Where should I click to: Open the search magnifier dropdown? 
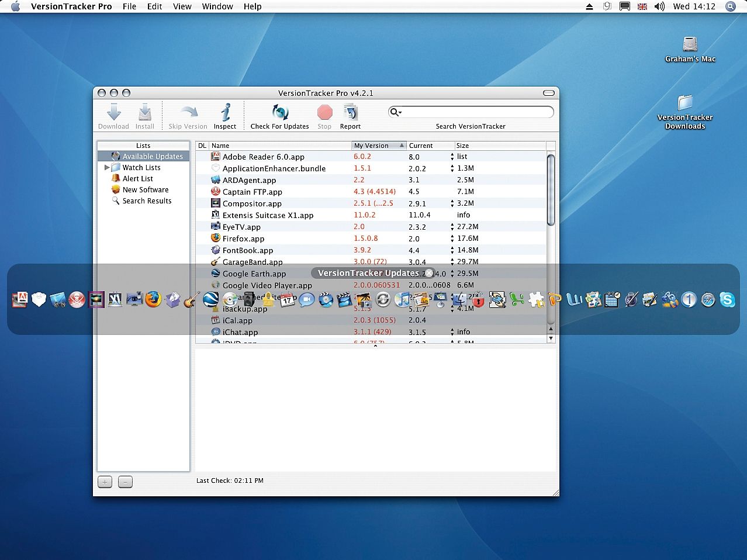pos(396,112)
